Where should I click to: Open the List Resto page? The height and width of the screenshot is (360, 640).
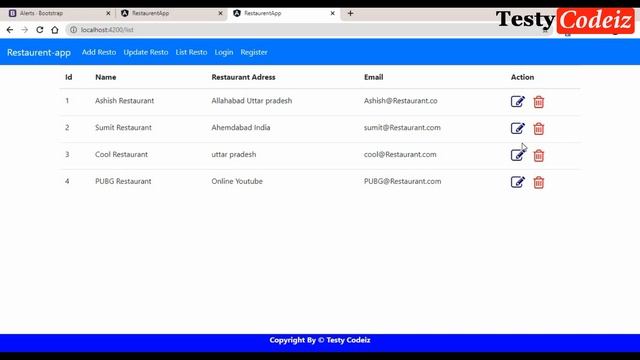191,52
